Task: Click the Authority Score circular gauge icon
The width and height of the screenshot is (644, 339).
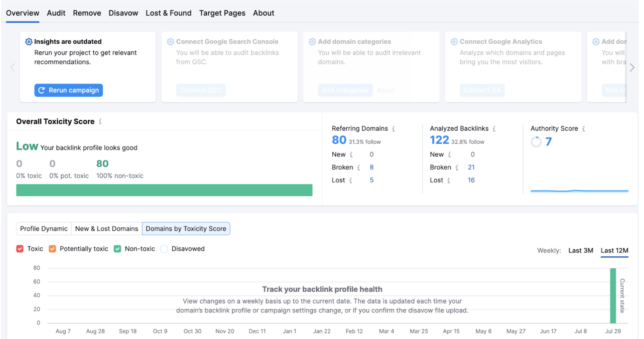Action: tap(536, 142)
